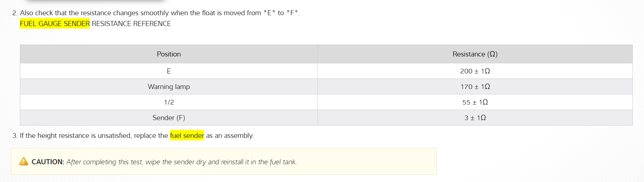Viewport: 644px width, 182px height.
Task: Select the "55 ± 1Ω" resistance cell
Action: coord(475,102)
